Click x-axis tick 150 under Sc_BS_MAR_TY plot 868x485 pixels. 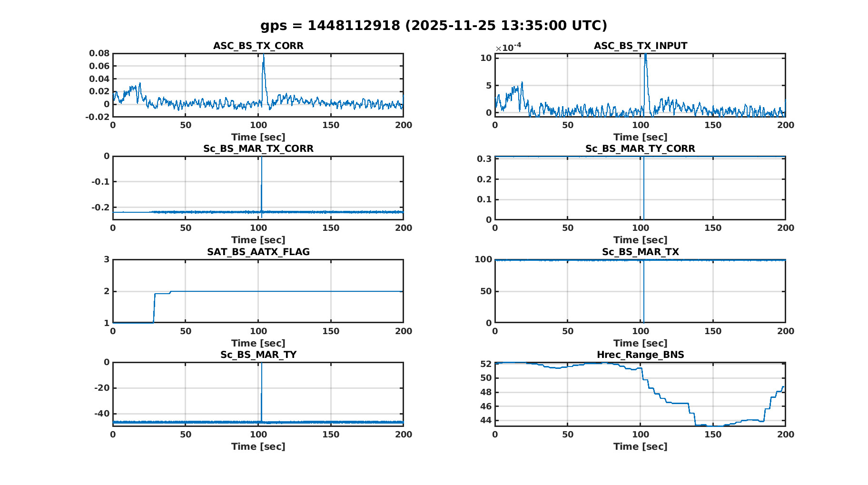331,434
